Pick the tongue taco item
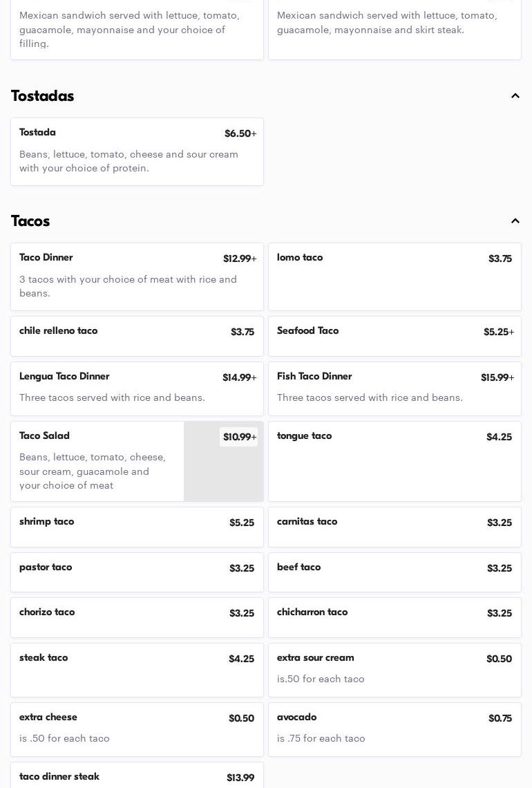The image size is (532, 788). 395,461
